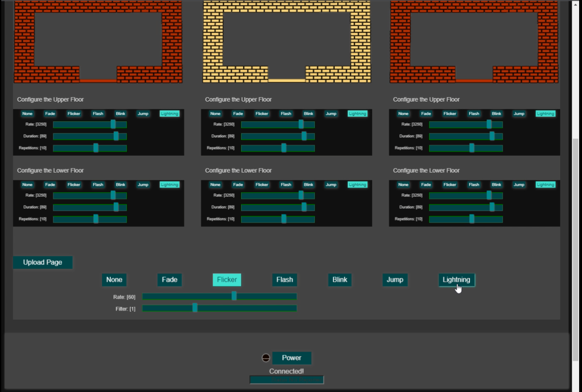Select the large Fade effect button

[x=169, y=280]
